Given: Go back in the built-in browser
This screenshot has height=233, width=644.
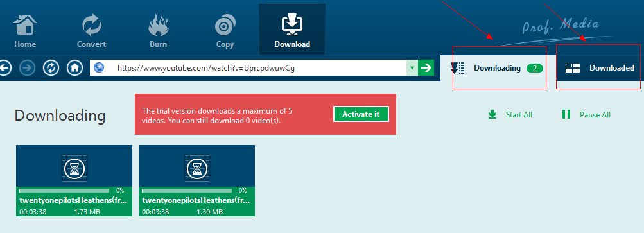Looking at the screenshot, I should 4,68.
